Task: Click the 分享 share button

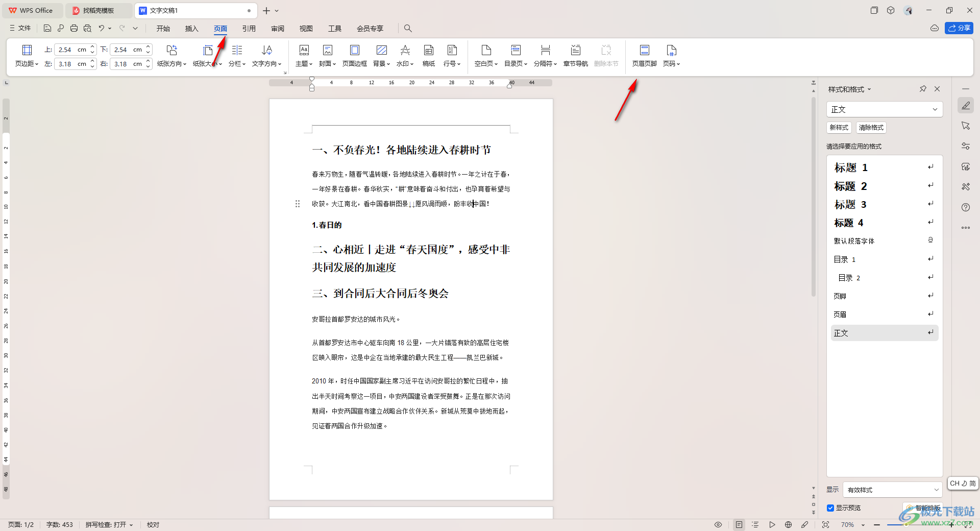Action: coord(959,28)
